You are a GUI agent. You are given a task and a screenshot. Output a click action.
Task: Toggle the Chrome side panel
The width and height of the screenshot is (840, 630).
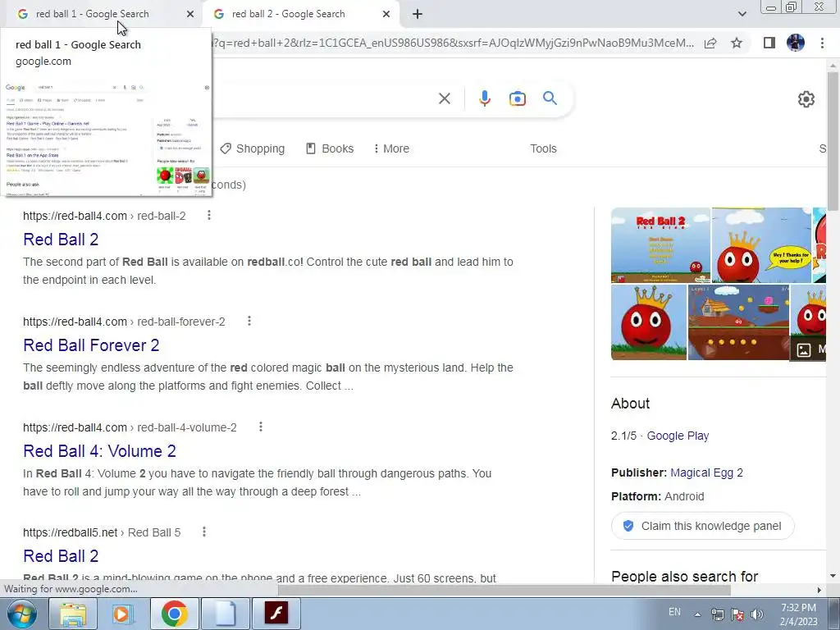pyautogui.click(x=769, y=43)
